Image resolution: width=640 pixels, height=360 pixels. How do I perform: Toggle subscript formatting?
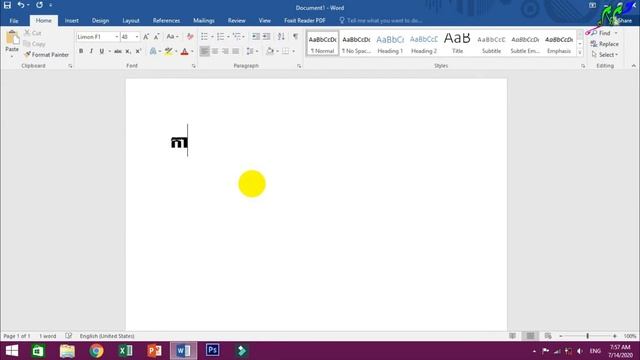coord(128,51)
